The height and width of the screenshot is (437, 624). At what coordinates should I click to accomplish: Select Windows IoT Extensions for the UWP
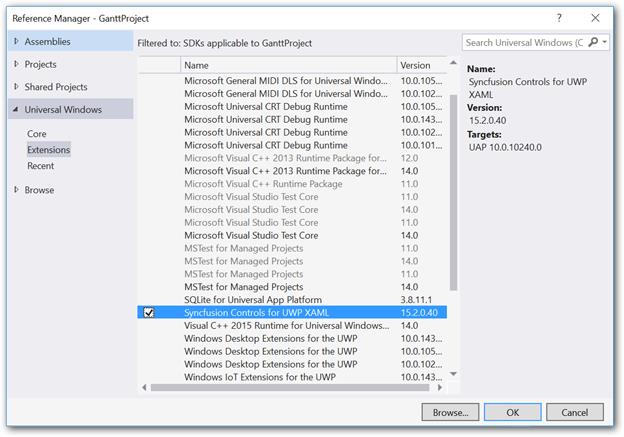(x=292, y=377)
